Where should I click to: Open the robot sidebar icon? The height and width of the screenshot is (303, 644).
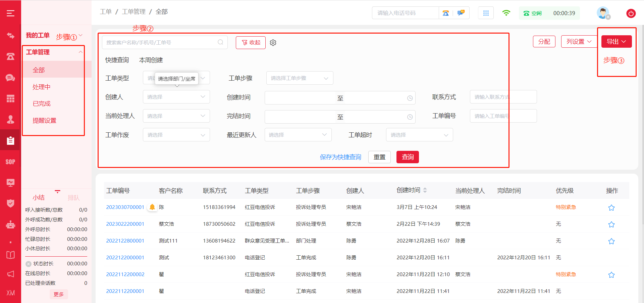[10, 224]
